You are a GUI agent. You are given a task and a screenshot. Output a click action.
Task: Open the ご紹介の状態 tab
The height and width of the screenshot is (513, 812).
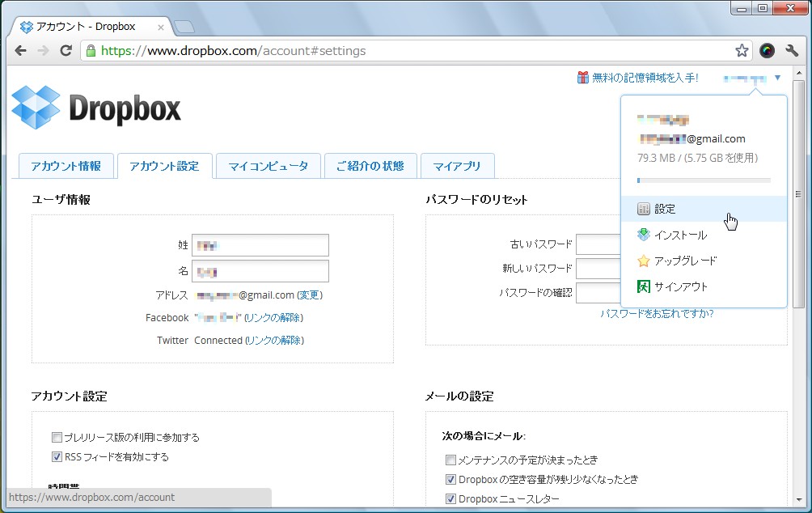pyautogui.click(x=370, y=166)
